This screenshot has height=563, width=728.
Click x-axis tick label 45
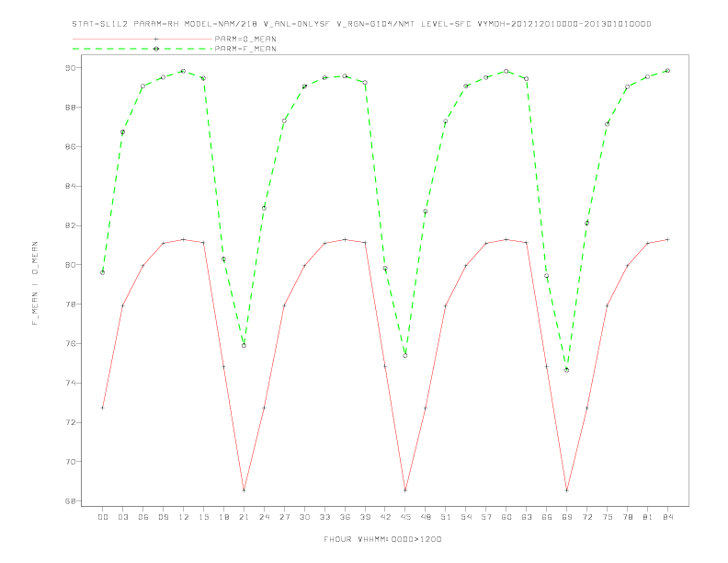[x=405, y=517]
